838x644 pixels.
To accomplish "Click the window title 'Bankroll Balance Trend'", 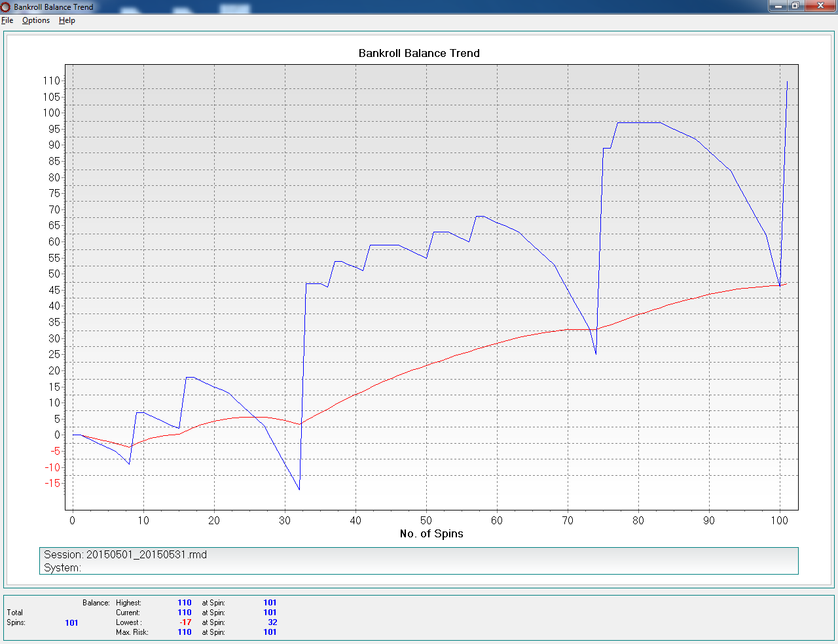I will pos(54,7).
